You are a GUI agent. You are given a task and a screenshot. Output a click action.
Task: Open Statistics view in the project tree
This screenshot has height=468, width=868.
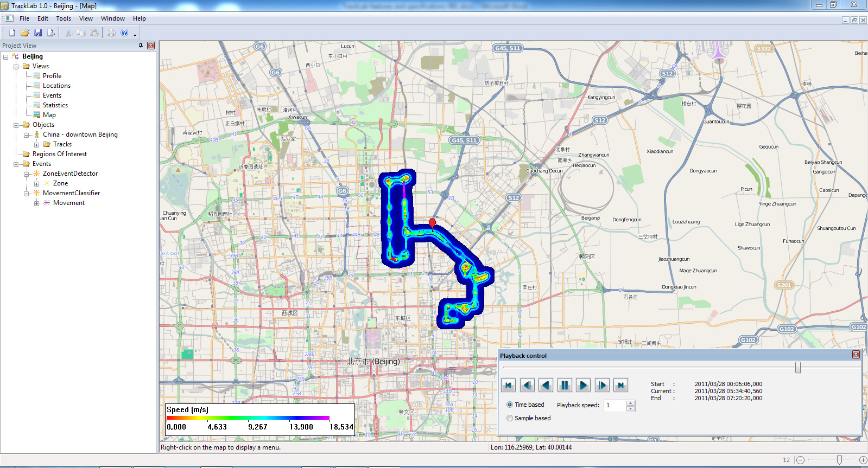(x=55, y=105)
